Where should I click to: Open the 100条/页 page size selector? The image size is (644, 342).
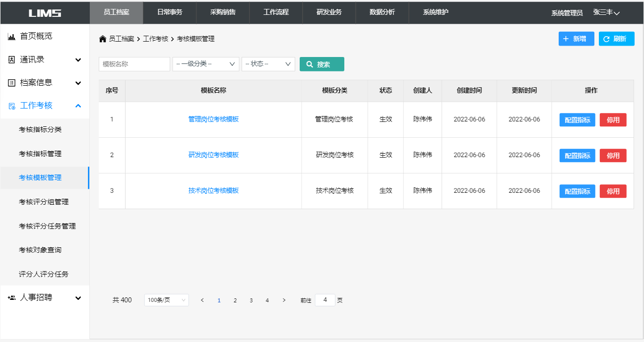point(166,300)
